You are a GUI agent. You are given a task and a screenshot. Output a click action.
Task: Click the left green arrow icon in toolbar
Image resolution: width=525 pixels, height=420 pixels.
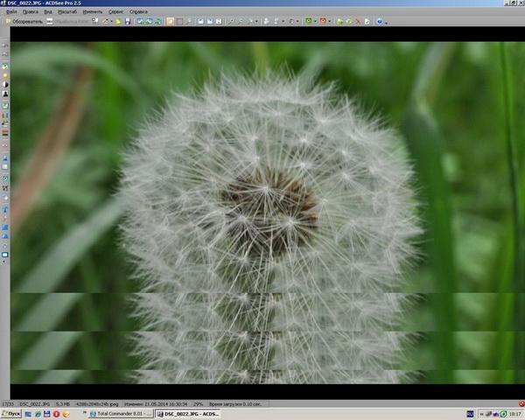(x=339, y=21)
